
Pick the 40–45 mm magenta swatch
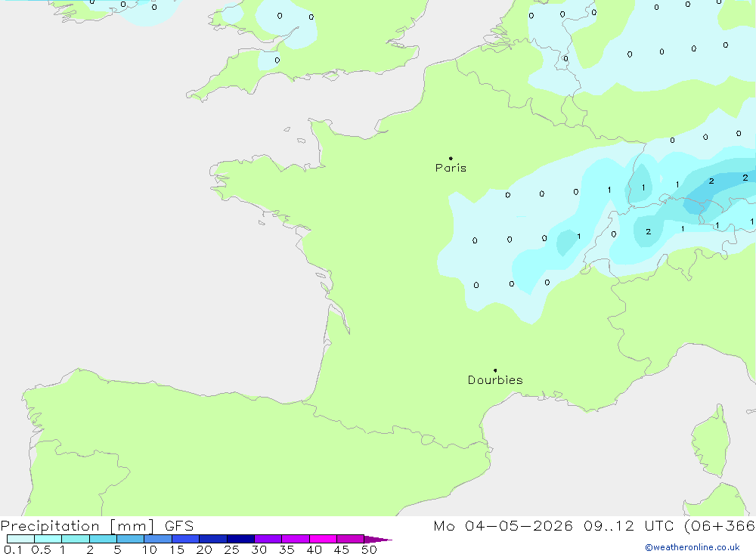pyautogui.click(x=323, y=539)
